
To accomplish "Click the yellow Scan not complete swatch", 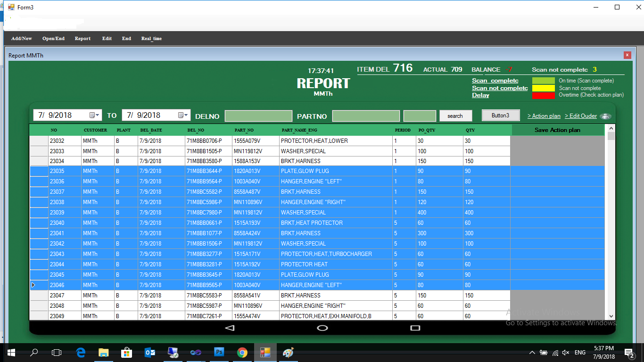I will point(544,88).
